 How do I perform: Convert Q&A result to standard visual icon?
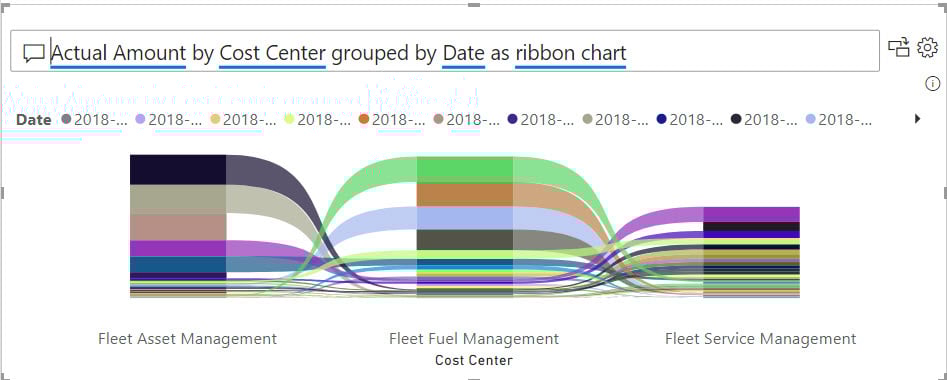(899, 47)
